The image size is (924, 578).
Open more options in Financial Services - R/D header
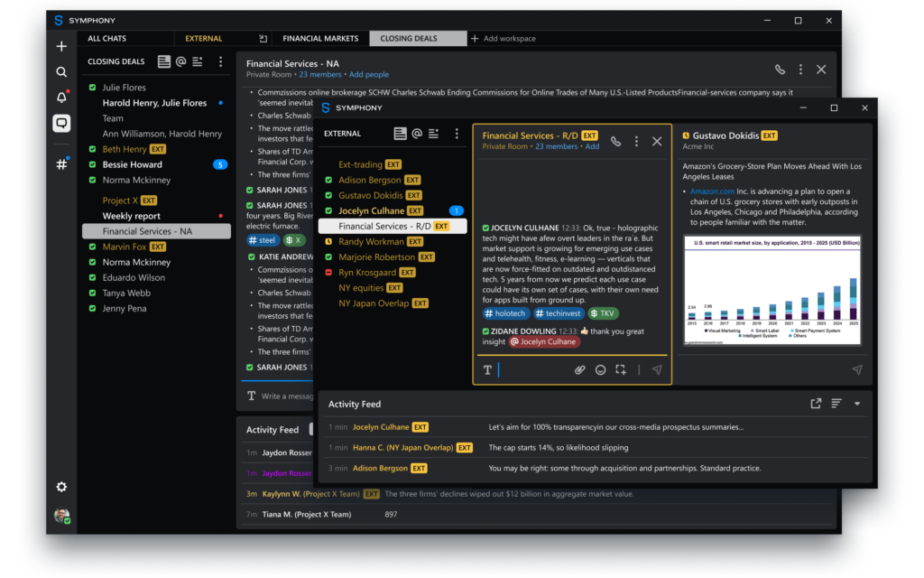pos(636,141)
